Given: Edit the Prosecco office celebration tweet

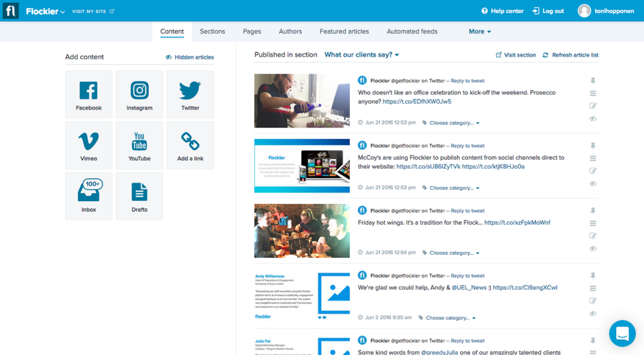Looking at the screenshot, I should click(592, 106).
